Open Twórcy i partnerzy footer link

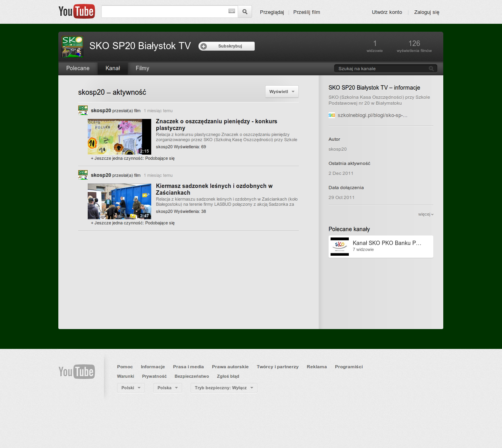point(278,367)
